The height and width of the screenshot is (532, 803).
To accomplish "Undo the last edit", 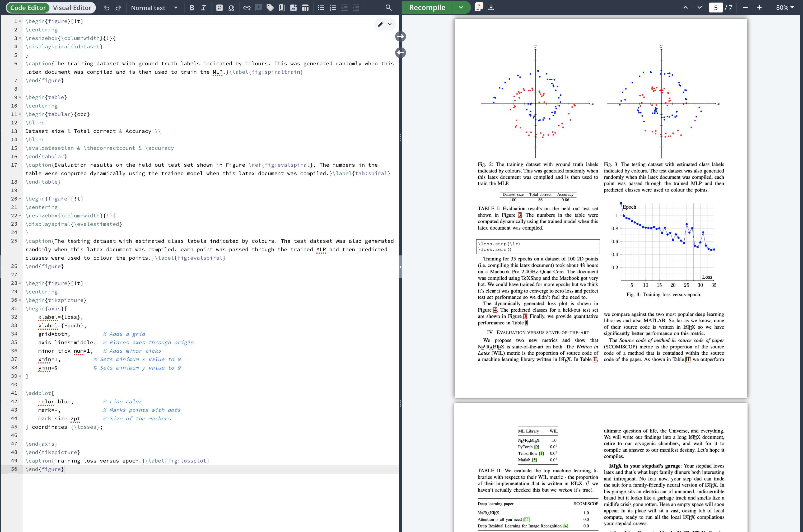I will pos(106,7).
